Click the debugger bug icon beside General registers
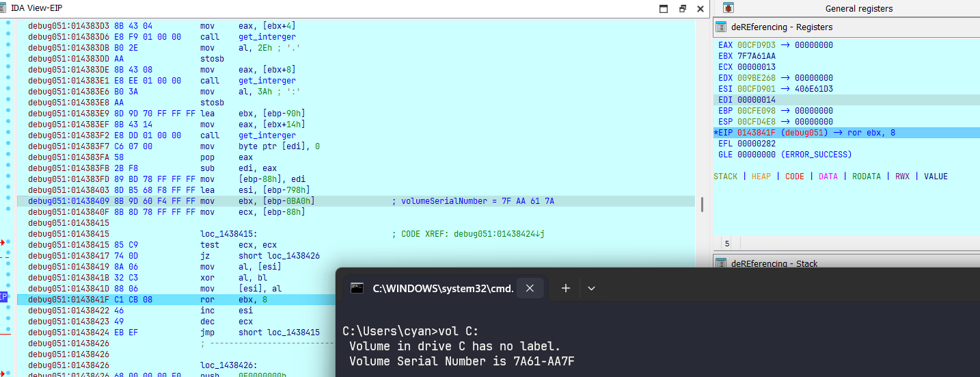The image size is (980, 377). tap(729, 8)
